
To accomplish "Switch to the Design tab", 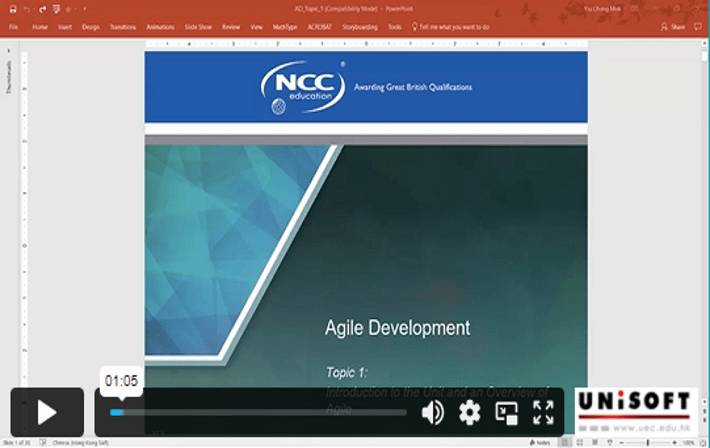I will [x=91, y=27].
